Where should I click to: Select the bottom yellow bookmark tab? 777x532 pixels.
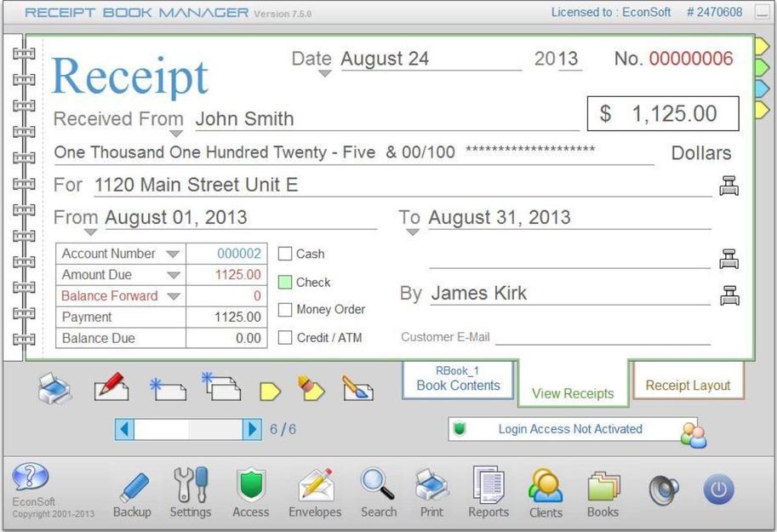click(x=762, y=110)
